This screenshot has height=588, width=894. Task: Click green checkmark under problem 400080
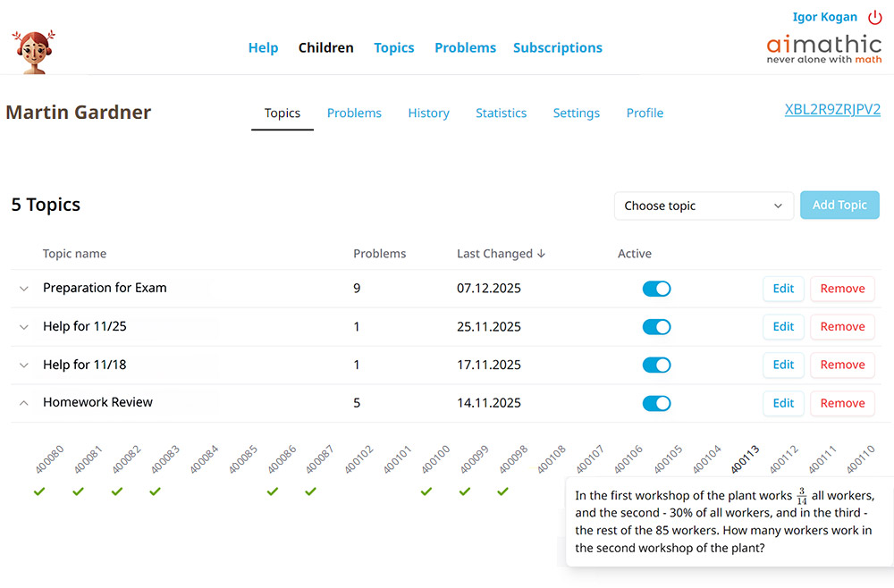39,491
